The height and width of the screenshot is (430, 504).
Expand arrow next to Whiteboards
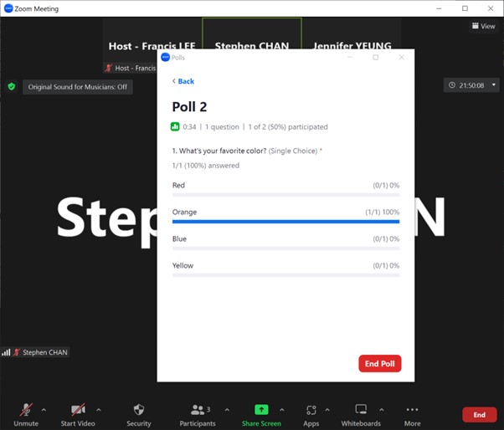tap(381, 410)
